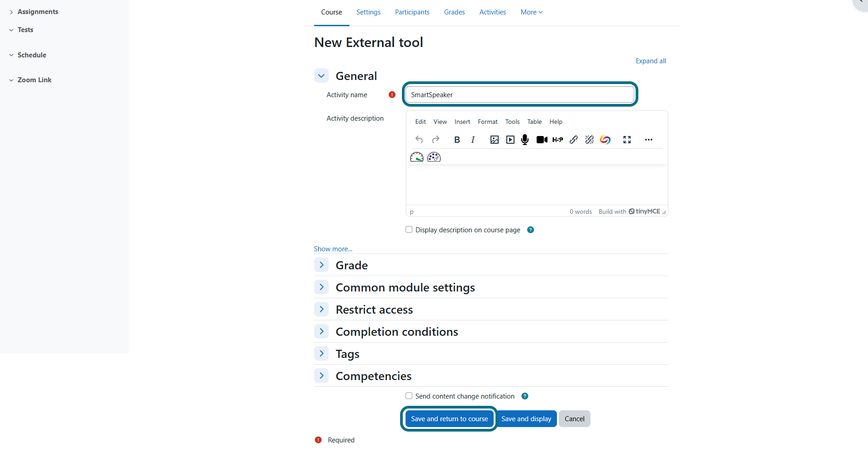
Task: Expand the Grade section
Action: click(321, 265)
